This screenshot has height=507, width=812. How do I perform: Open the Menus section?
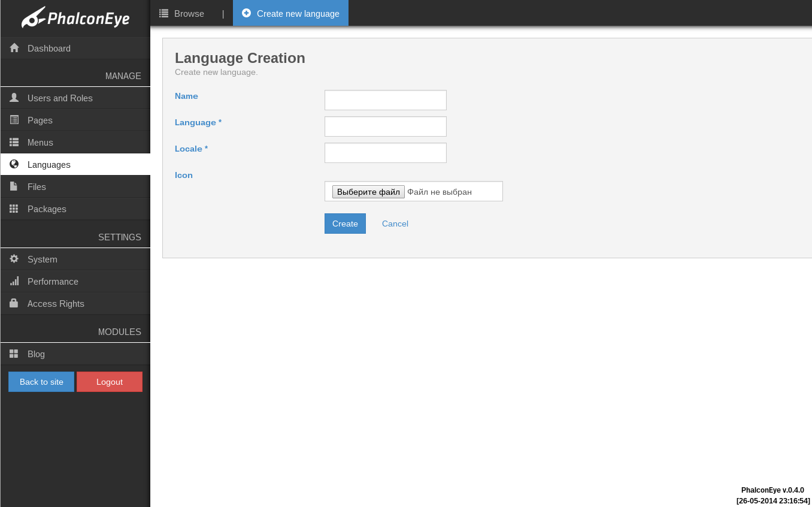coord(75,142)
